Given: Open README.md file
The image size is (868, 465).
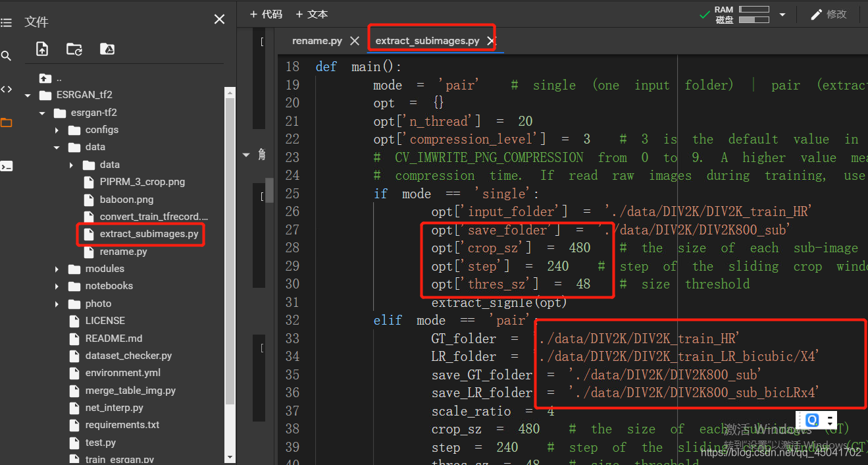Looking at the screenshot, I should pyautogui.click(x=113, y=339).
